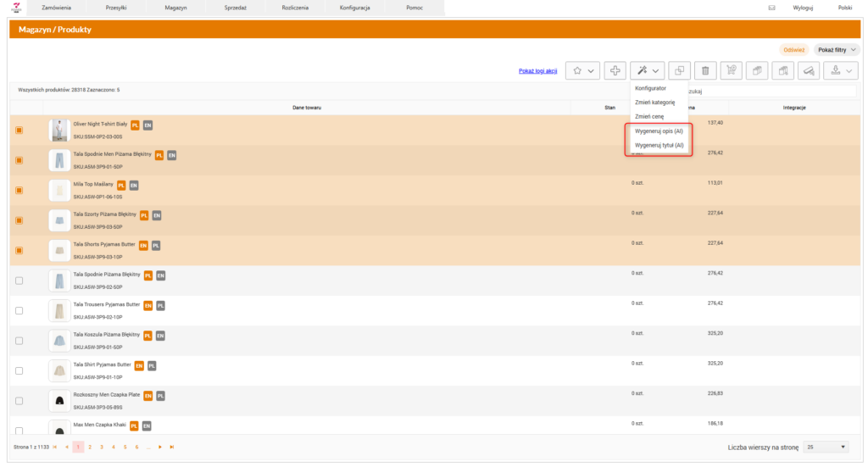Uncheck the Oliver Night T-shirt Biały checkbox
The image size is (868, 467).
[19, 131]
